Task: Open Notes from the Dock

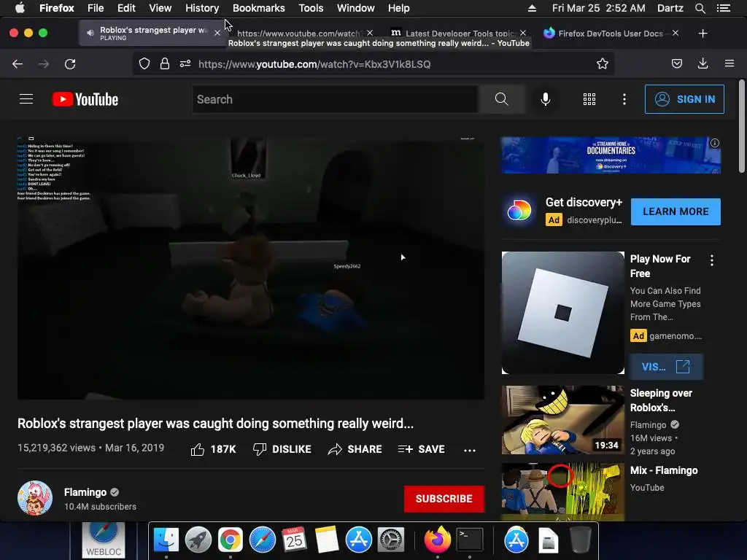Action: [x=326, y=540]
